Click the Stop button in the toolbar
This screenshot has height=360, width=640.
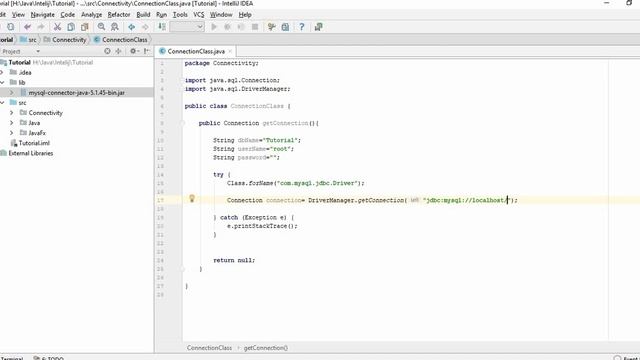[x=255, y=27]
